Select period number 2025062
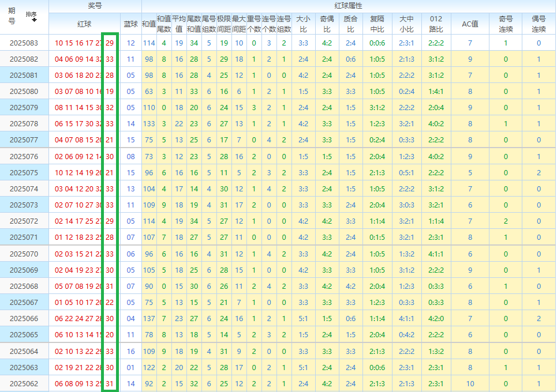The width and height of the screenshot is (557, 392). (x=24, y=383)
